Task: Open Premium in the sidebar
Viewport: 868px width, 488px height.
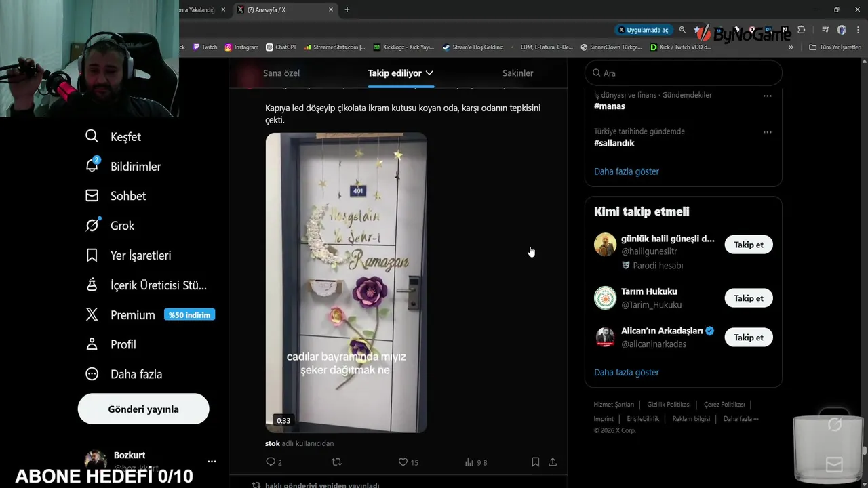Action: point(120,315)
